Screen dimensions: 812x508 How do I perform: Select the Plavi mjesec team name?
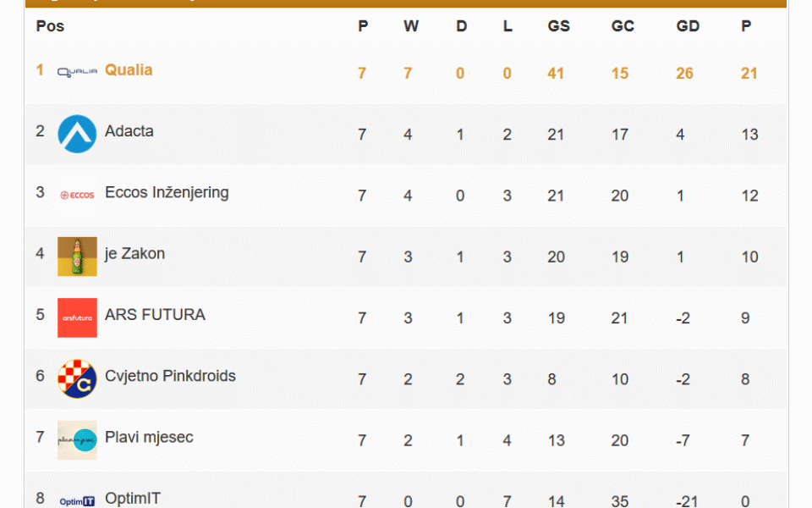pos(149,438)
